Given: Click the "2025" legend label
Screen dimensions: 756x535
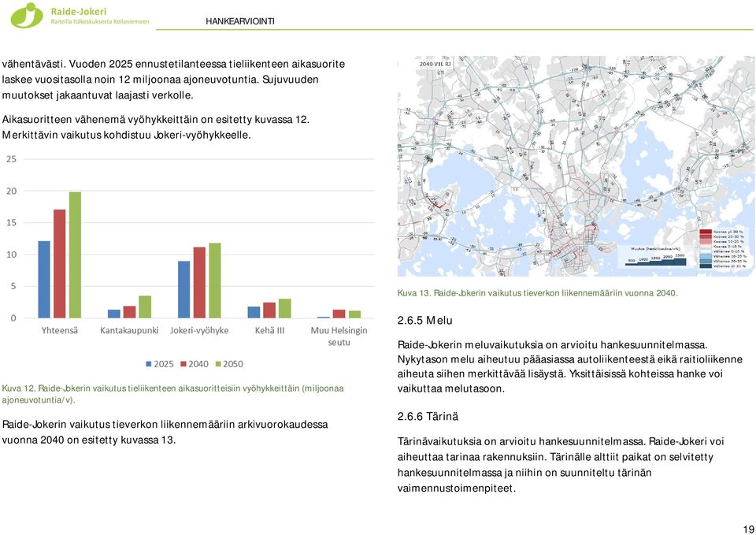Looking at the screenshot, I should 164,364.
